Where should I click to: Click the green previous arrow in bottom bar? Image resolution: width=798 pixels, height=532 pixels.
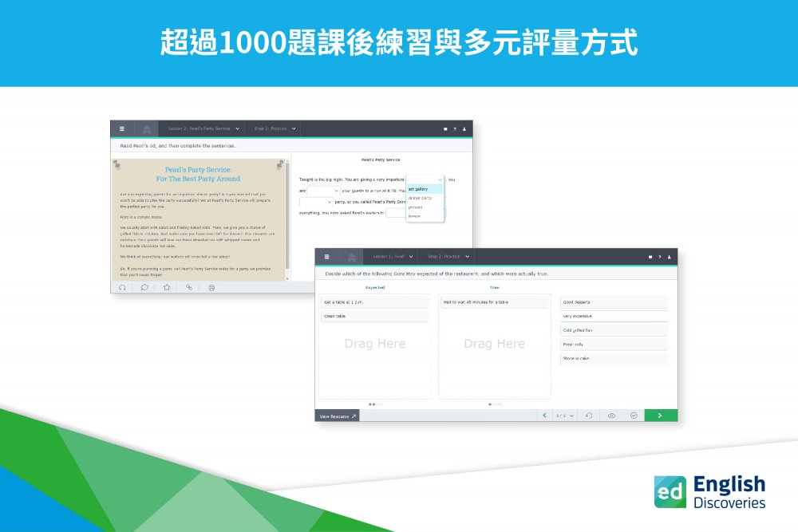pos(544,416)
